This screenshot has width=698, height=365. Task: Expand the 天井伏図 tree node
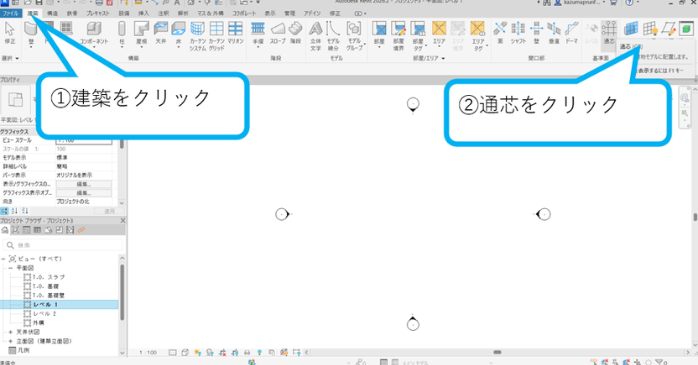(10, 332)
